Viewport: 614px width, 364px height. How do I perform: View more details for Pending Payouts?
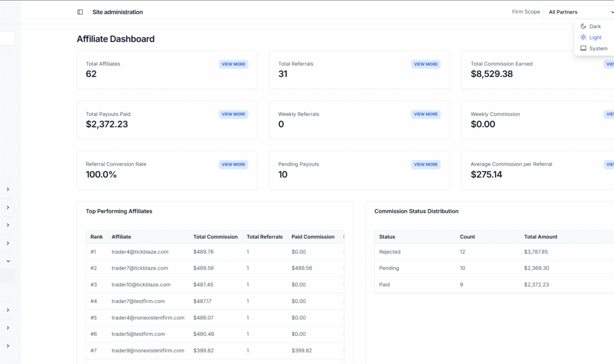click(x=426, y=165)
